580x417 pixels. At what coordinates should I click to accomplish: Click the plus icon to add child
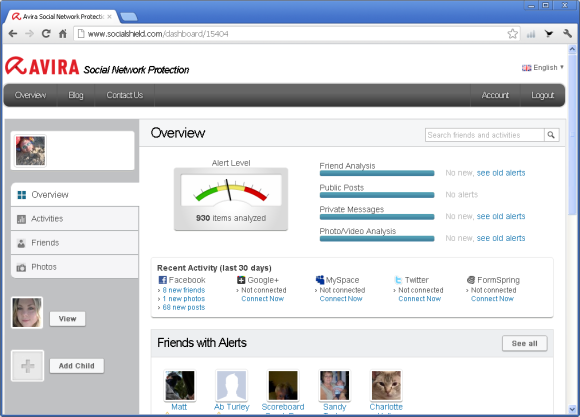28,366
